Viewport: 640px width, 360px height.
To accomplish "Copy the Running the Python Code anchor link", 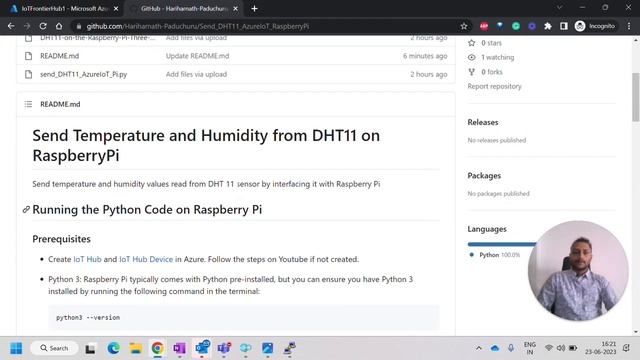I will [26, 210].
